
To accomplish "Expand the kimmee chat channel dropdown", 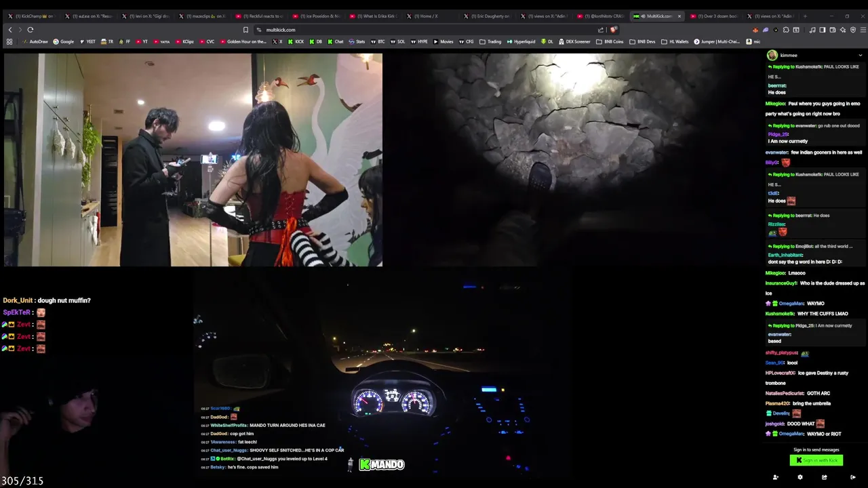I will (x=861, y=56).
